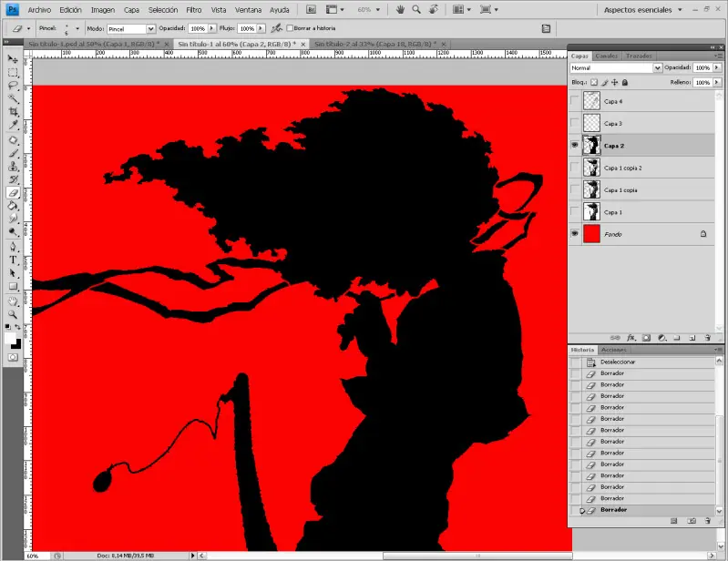Screen dimensions: 728x561
Task: Add a layer mask from Layers panel
Action: click(646, 338)
